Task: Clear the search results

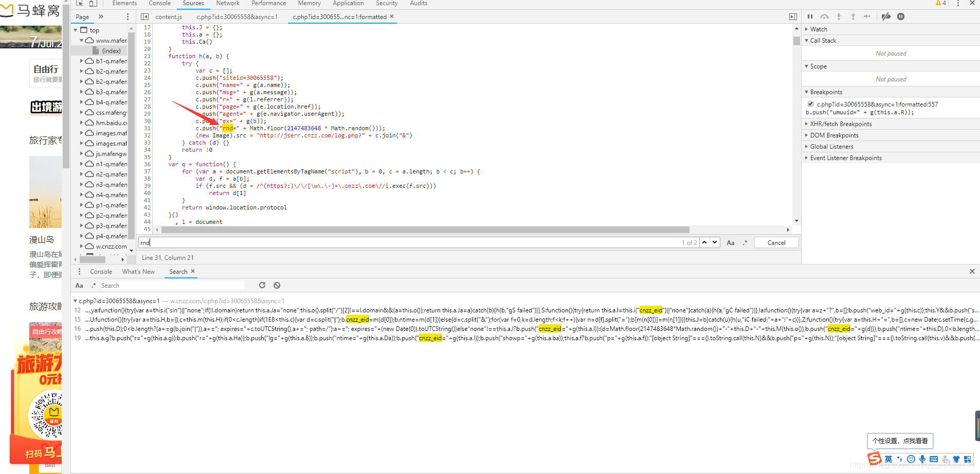Action: [277, 285]
